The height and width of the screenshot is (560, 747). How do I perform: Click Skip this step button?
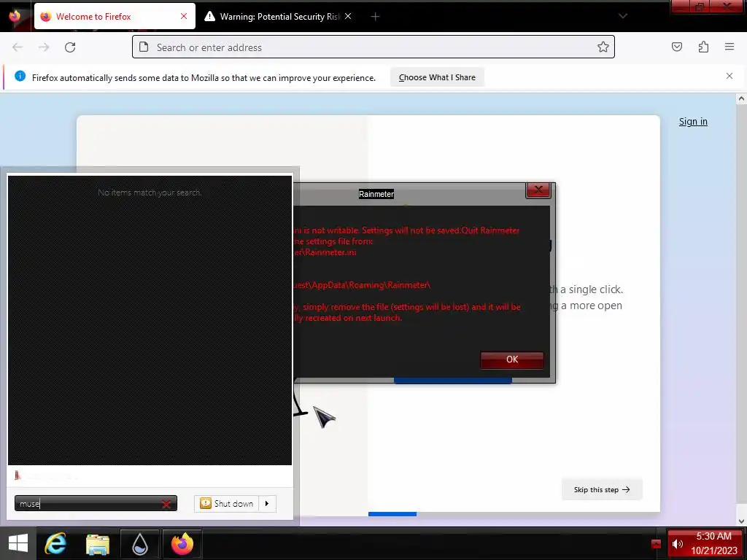602,489
